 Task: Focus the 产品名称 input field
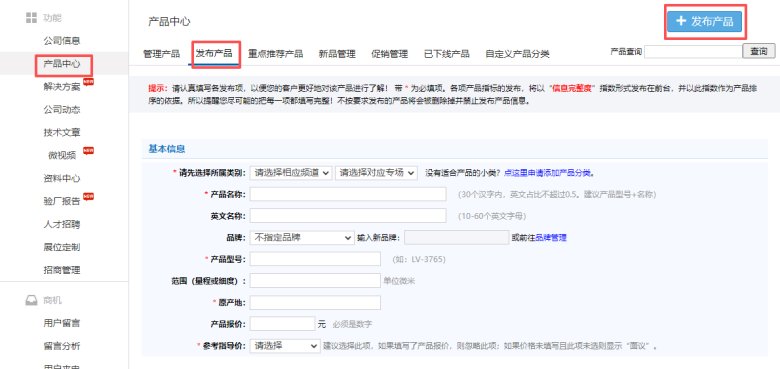pyautogui.click(x=348, y=194)
